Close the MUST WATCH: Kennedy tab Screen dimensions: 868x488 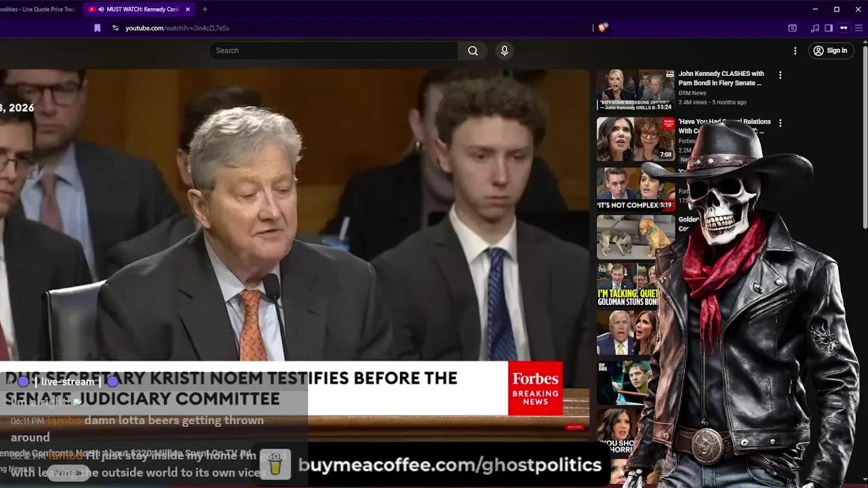click(188, 9)
